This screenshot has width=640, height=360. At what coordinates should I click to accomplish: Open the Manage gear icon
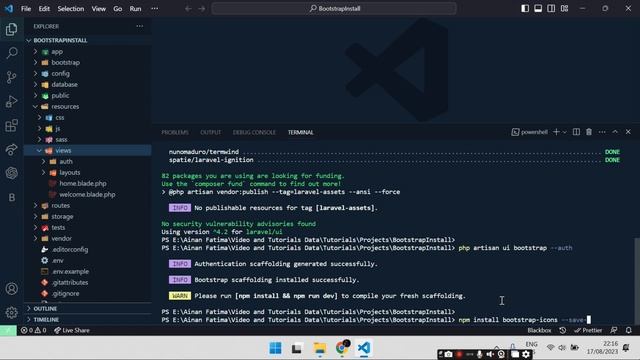[11, 313]
